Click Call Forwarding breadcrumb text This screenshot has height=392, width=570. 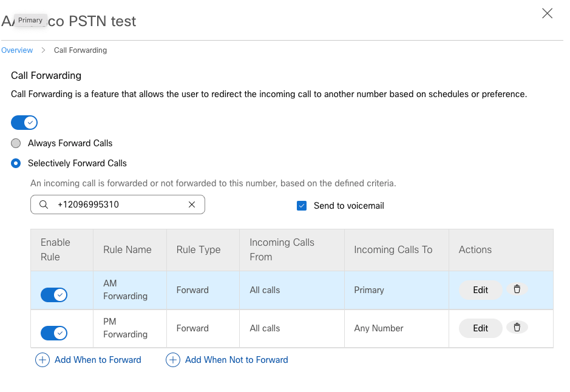pos(80,50)
